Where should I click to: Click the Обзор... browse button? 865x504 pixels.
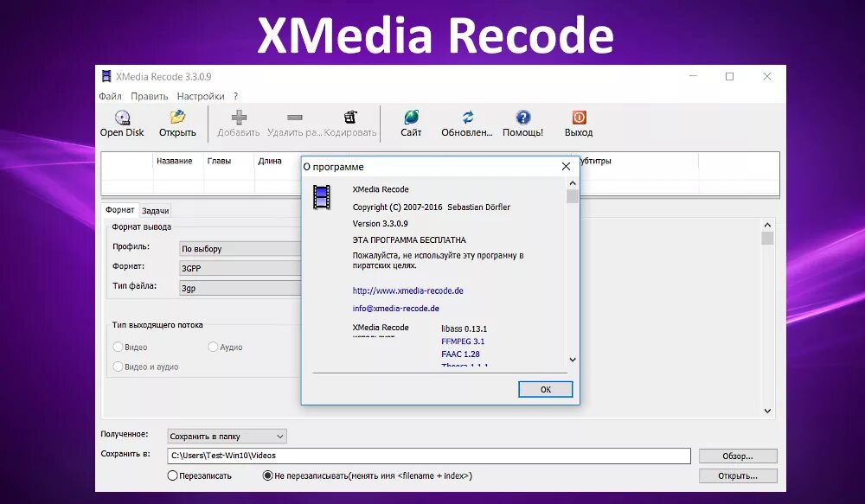(738, 456)
